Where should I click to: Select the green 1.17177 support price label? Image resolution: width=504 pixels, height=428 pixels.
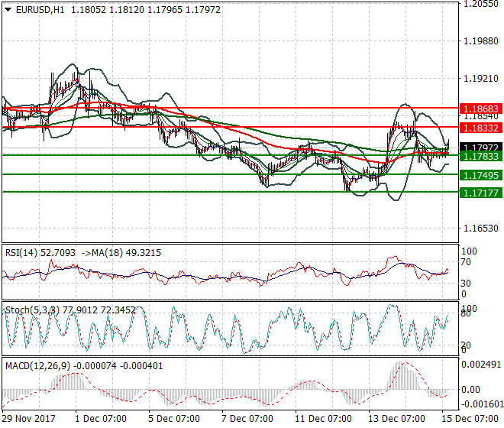(x=481, y=193)
